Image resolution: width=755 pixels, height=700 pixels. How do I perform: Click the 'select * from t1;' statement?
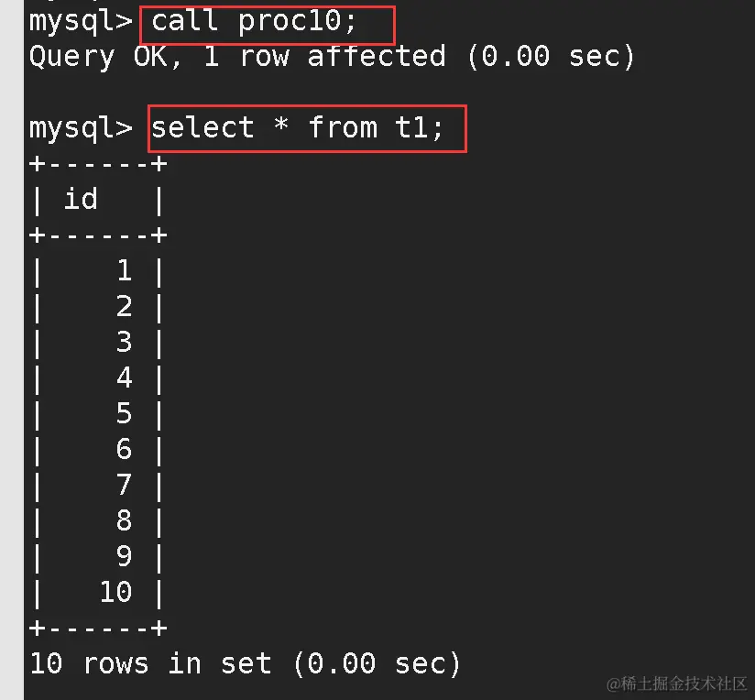click(297, 128)
